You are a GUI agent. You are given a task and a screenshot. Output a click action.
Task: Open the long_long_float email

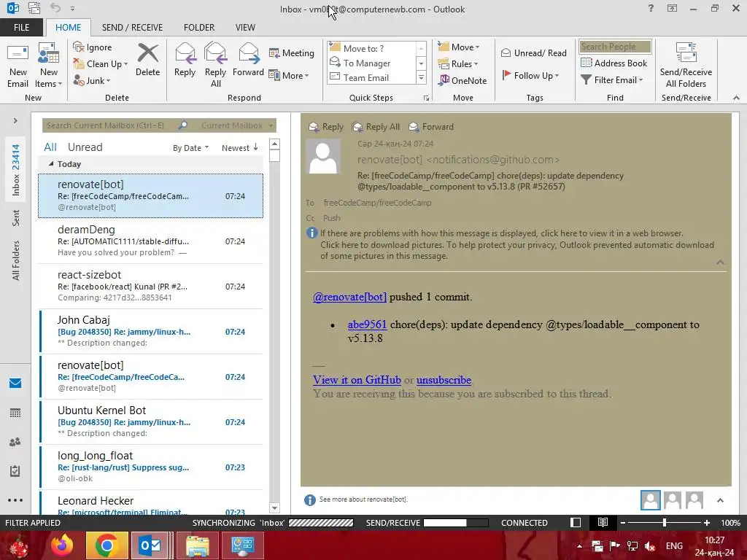point(151,467)
